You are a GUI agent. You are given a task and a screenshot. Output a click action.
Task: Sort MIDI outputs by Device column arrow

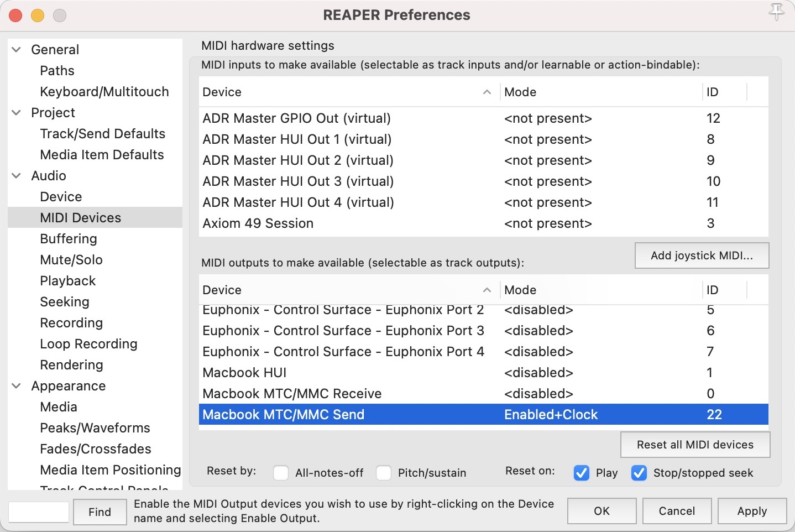[x=487, y=290]
